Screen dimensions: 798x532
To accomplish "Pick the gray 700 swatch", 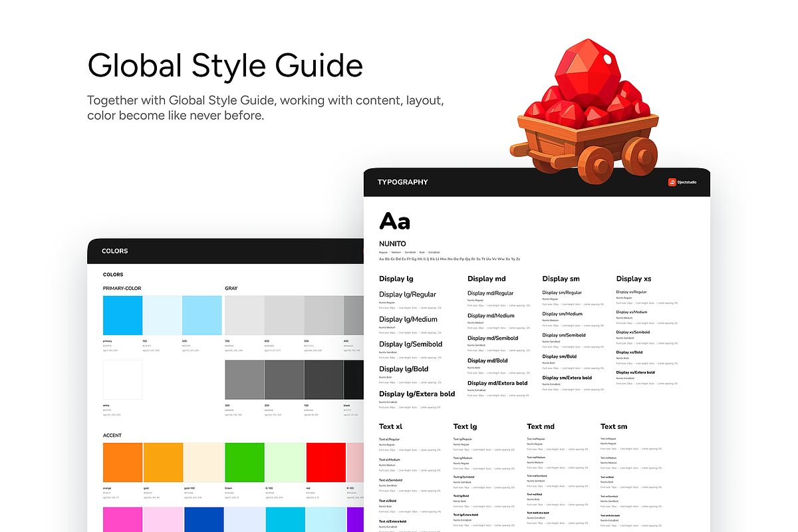I will (x=245, y=315).
